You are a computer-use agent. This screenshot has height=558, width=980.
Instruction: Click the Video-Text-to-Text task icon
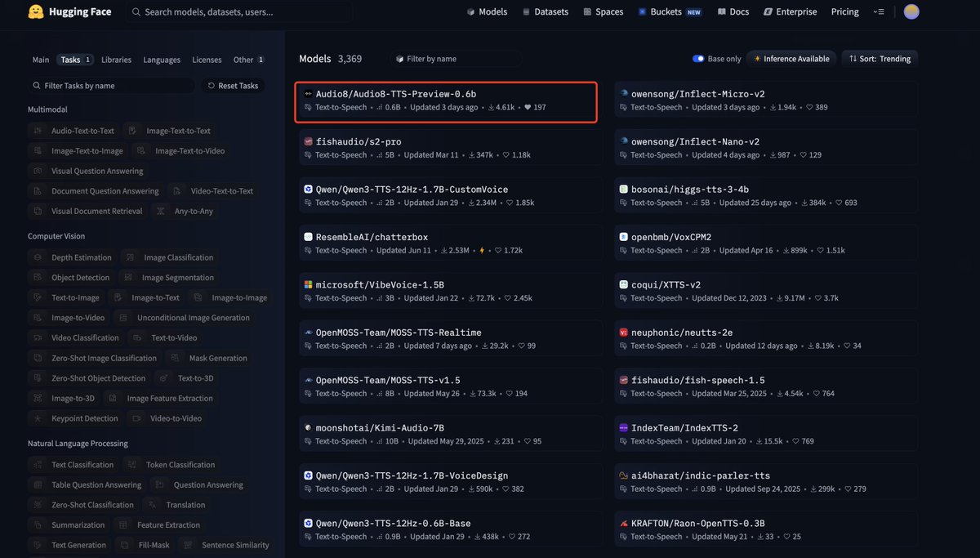point(176,191)
